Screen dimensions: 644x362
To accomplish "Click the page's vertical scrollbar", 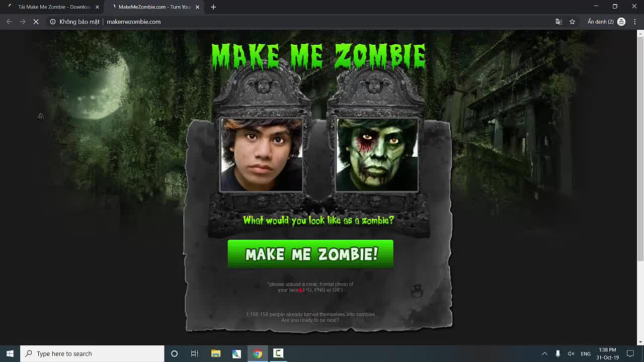I will (640, 149).
